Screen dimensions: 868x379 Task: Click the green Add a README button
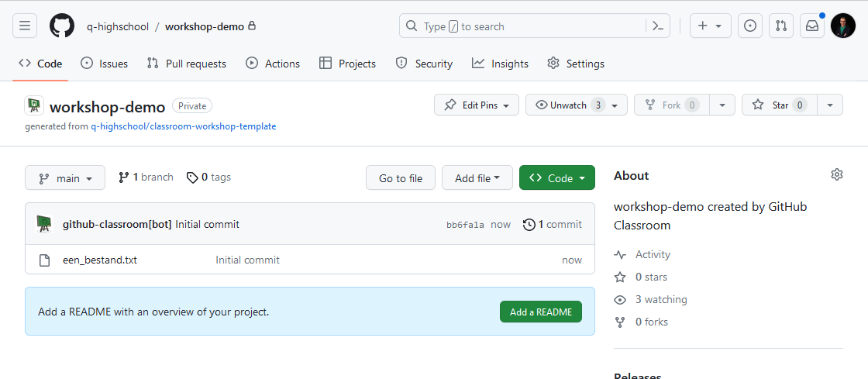(541, 312)
